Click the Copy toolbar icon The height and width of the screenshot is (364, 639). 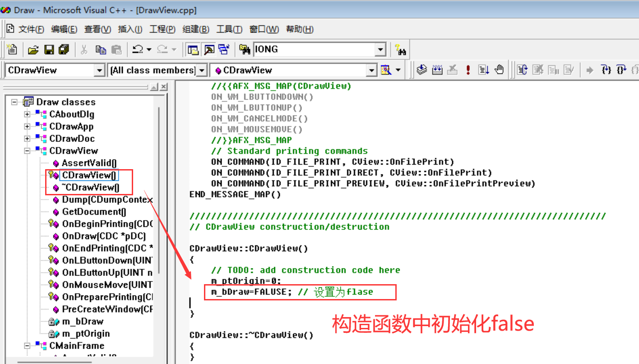(x=100, y=50)
